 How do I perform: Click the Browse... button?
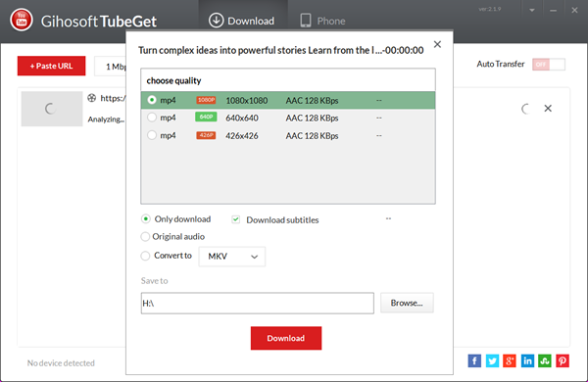pyautogui.click(x=407, y=303)
